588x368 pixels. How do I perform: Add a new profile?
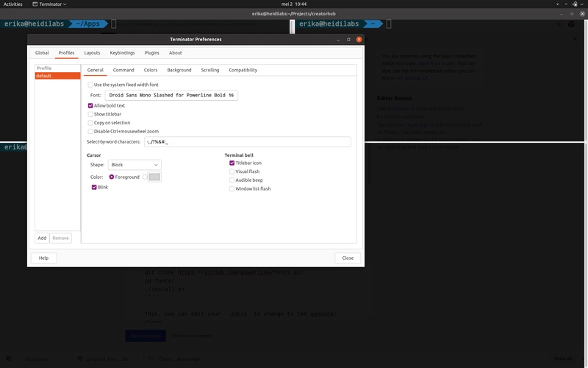pyautogui.click(x=42, y=238)
